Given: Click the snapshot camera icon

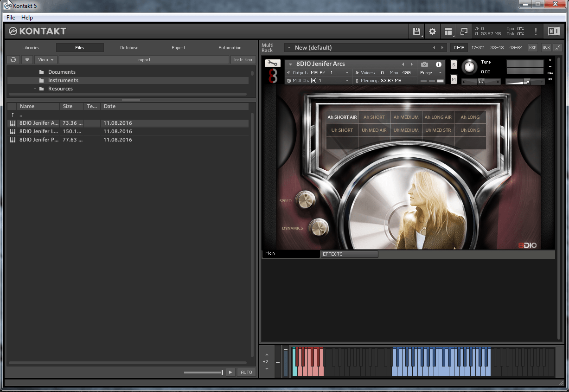Looking at the screenshot, I should coord(424,64).
